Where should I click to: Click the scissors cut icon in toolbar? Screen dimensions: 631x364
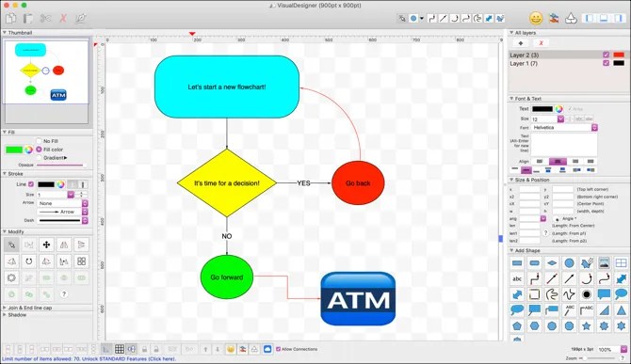pyautogui.click(x=45, y=18)
